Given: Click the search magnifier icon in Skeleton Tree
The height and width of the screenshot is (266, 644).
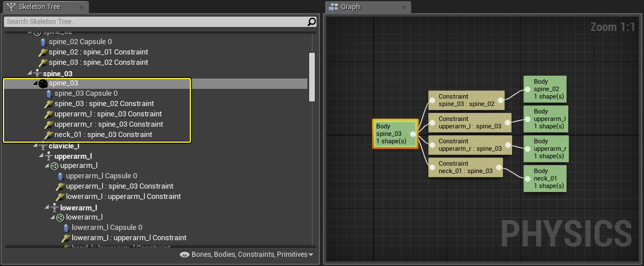Looking at the screenshot, I should click(311, 22).
